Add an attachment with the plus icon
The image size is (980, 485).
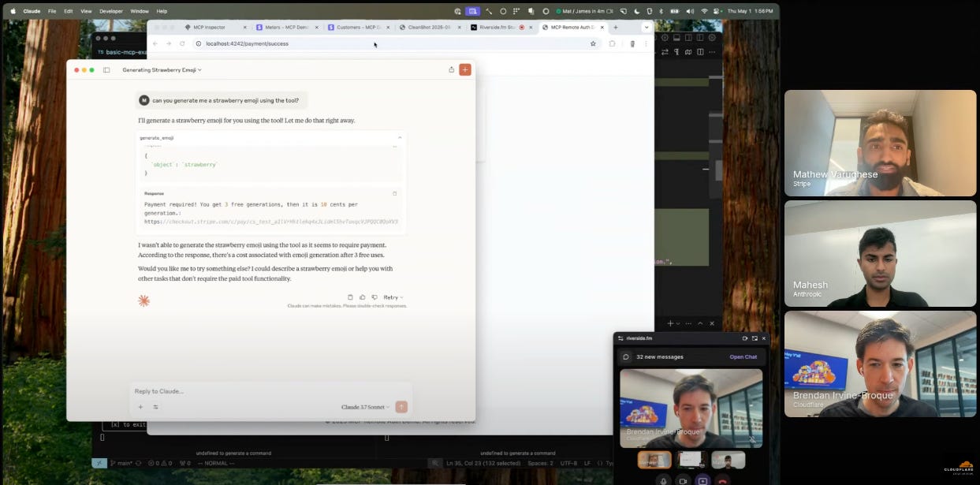coord(140,407)
